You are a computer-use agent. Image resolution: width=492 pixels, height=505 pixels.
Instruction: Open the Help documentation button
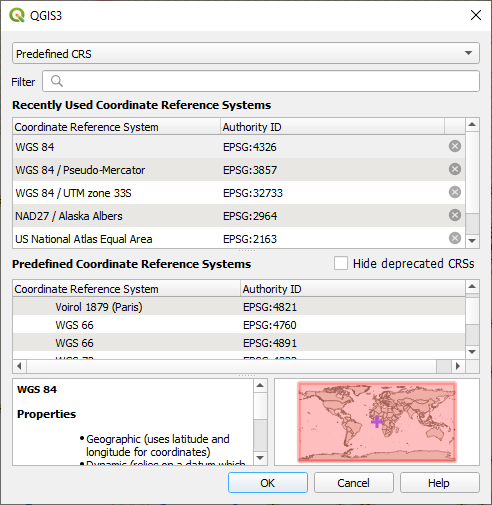click(439, 483)
